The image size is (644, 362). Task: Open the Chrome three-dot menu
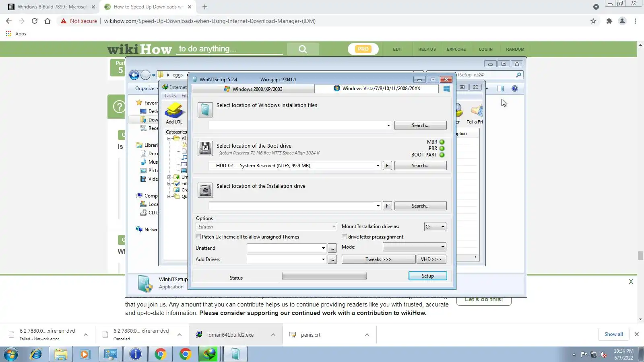(x=635, y=21)
